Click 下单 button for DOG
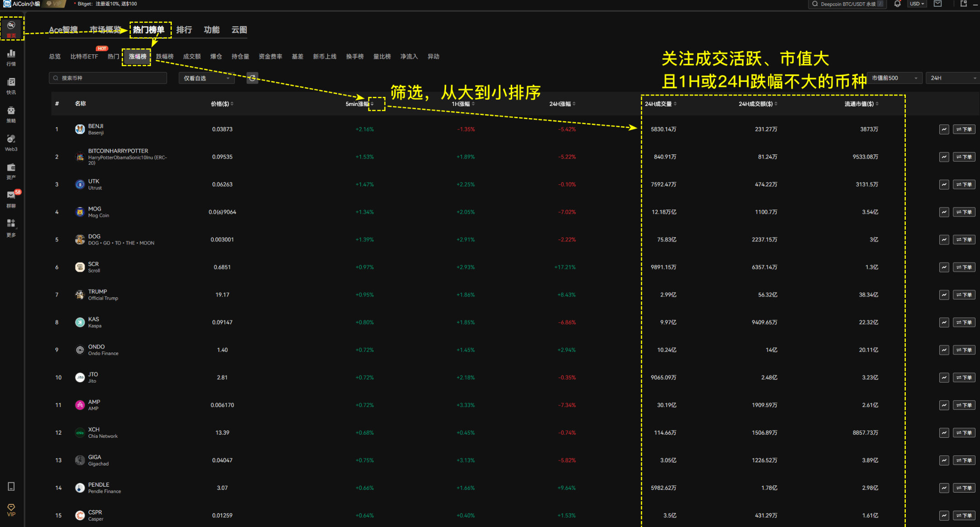The image size is (980, 527). pyautogui.click(x=964, y=240)
